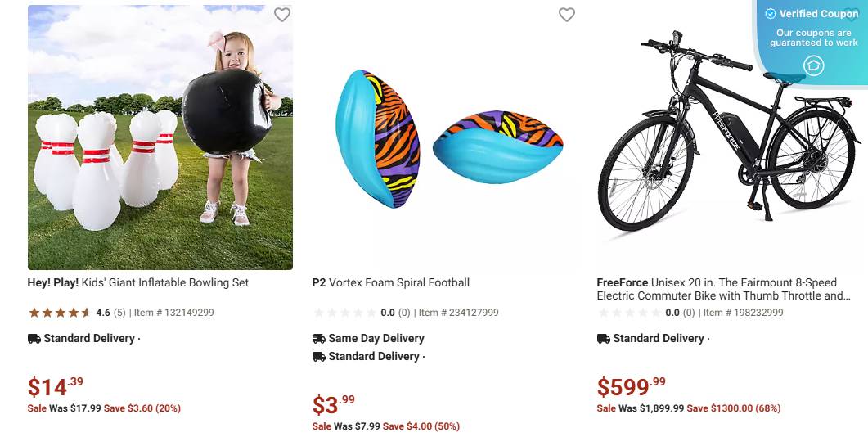The width and height of the screenshot is (868, 446).
Task: Click Same Day Delivery truck icon for football
Action: click(x=319, y=339)
